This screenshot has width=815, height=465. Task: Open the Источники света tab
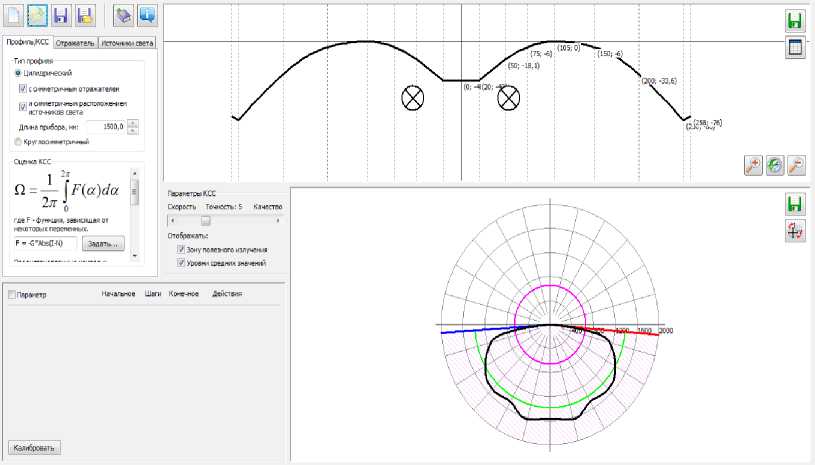pyautogui.click(x=128, y=43)
